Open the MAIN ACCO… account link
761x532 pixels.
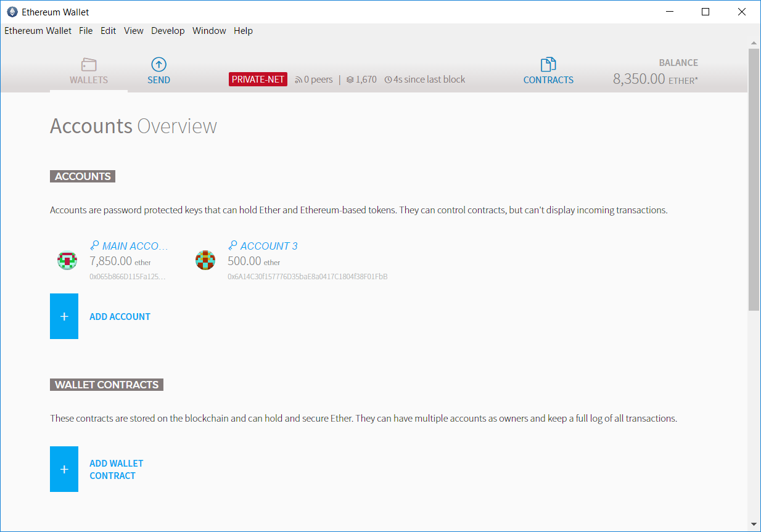coord(135,246)
